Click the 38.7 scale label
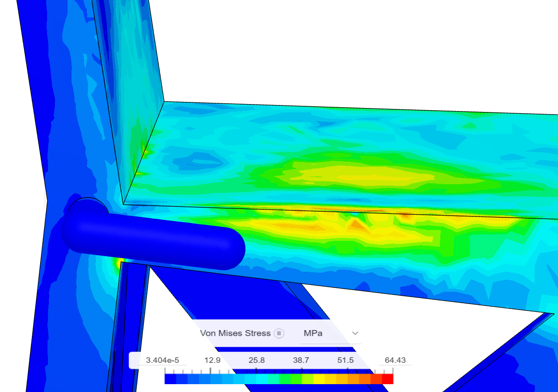558x392 pixels. tap(301, 360)
